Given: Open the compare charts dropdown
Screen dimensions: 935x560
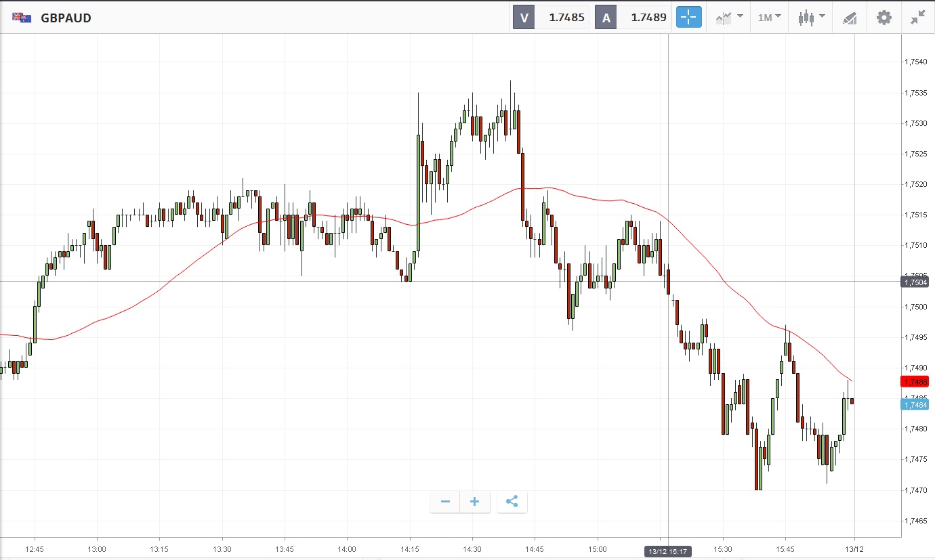Looking at the screenshot, I should point(729,18).
